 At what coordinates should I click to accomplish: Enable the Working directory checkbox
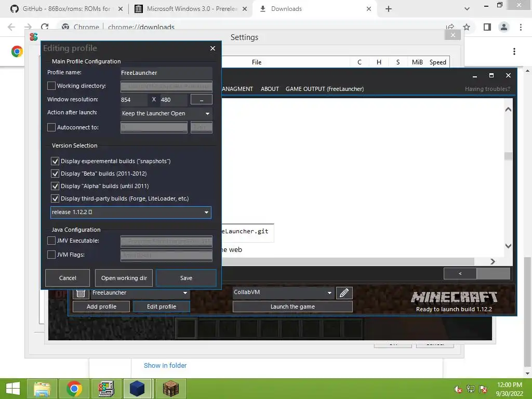[x=51, y=86]
